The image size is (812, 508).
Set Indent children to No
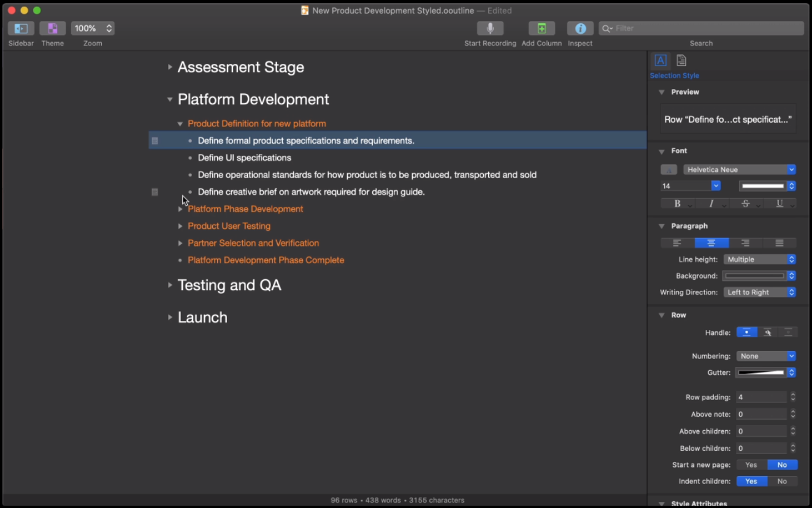tap(782, 481)
